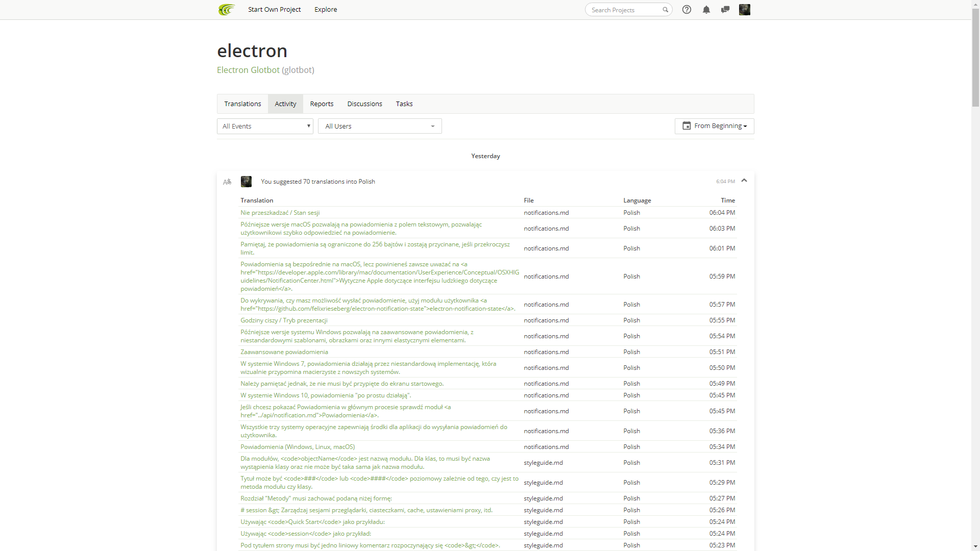This screenshot has height=551, width=980.
Task: Click the translation suggestion type icon
Action: pos(227,182)
